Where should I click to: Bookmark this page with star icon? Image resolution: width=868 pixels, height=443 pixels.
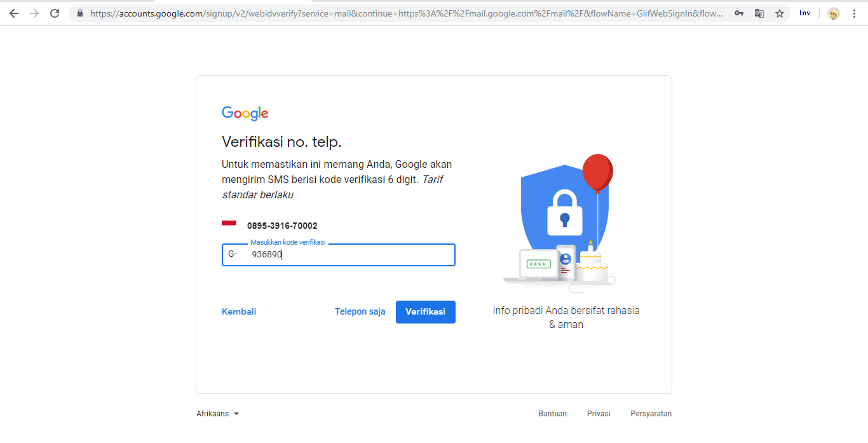click(780, 13)
